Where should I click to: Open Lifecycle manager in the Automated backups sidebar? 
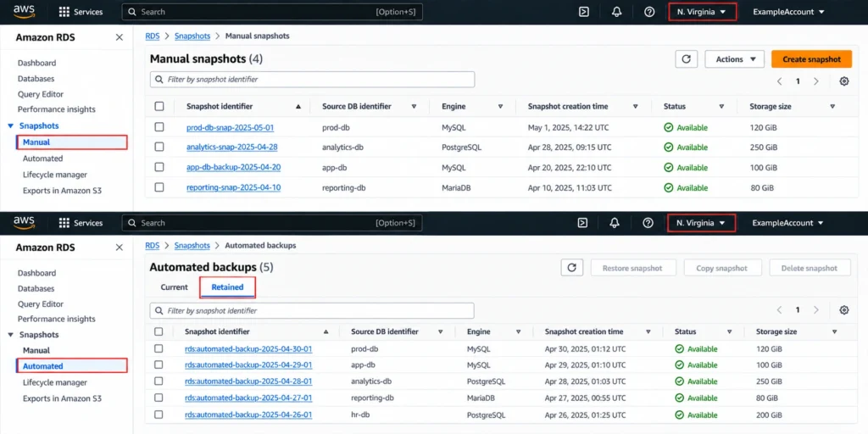point(55,382)
